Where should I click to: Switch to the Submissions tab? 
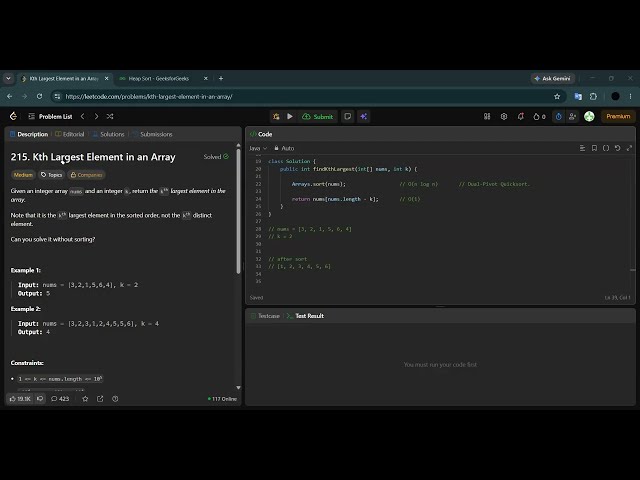point(153,134)
